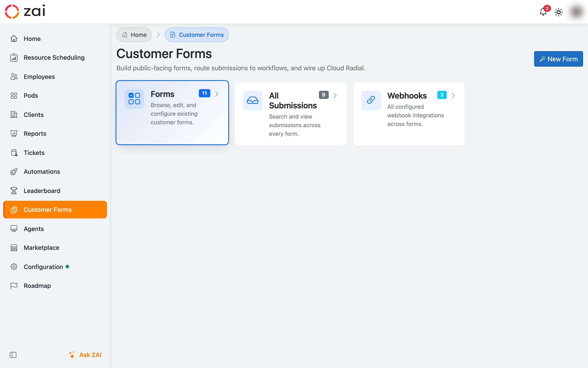Open the notifications bell

point(543,12)
